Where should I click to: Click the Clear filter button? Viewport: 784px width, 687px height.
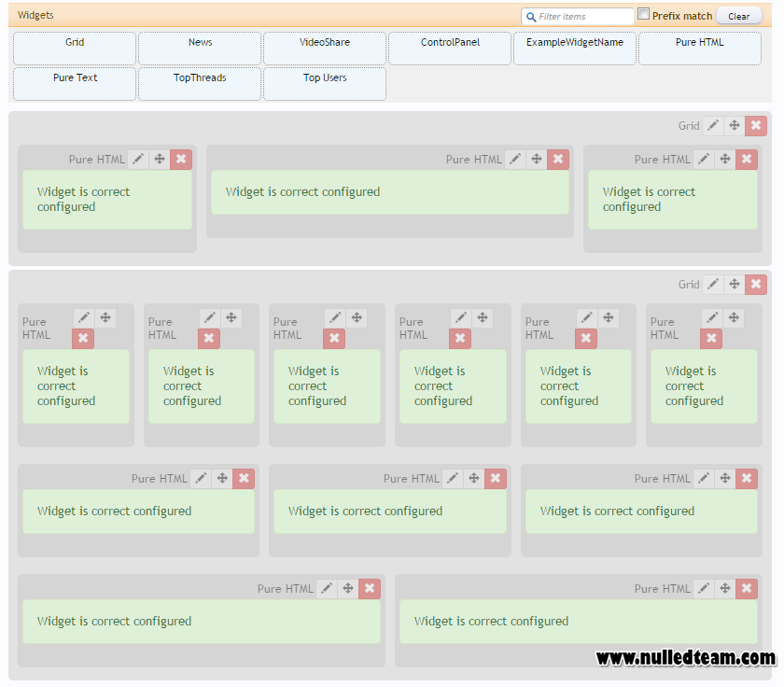click(x=739, y=16)
